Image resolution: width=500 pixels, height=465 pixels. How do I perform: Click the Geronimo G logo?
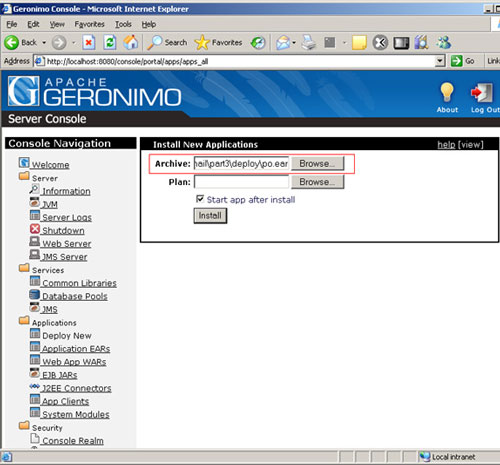coord(23,91)
